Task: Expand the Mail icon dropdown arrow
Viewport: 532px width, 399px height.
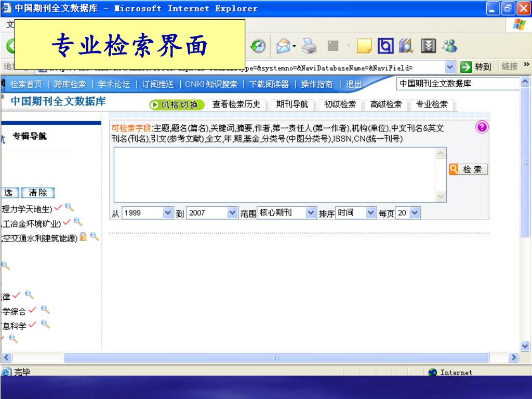Action: coord(294,46)
